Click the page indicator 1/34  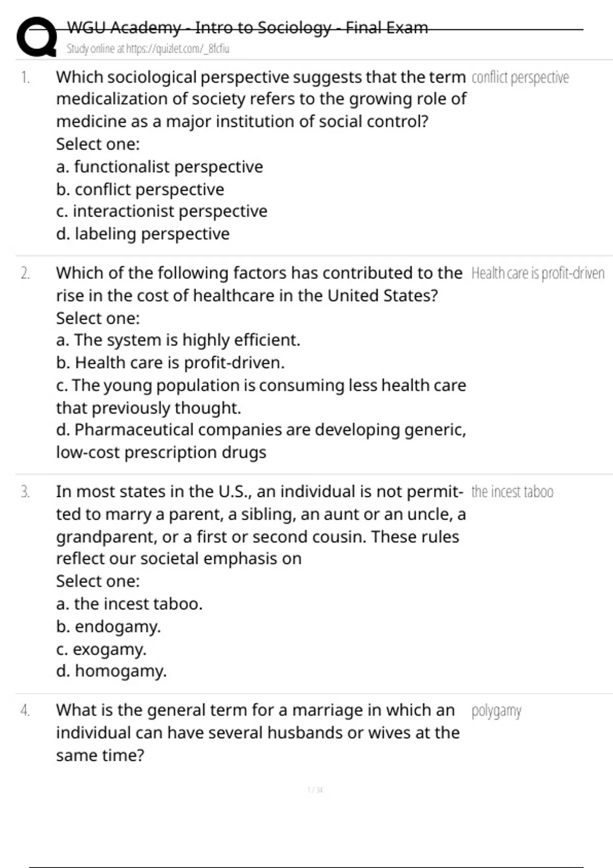[315, 790]
